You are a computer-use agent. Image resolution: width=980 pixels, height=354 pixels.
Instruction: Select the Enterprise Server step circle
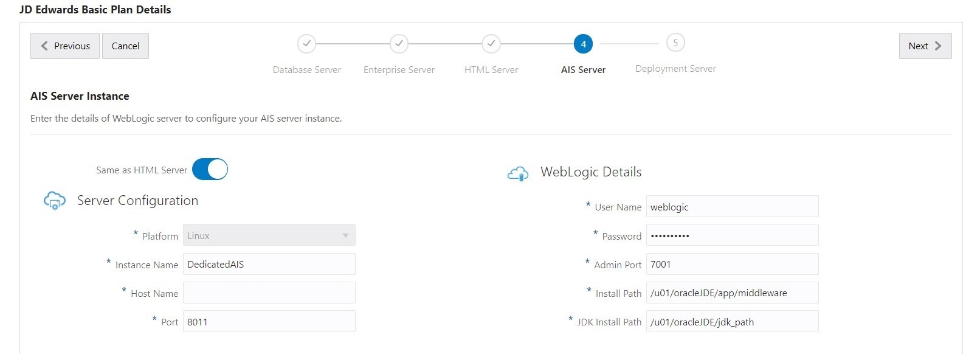pos(399,44)
